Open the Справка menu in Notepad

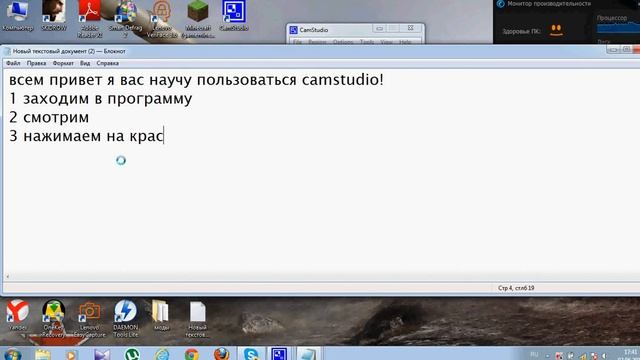[x=108, y=63]
